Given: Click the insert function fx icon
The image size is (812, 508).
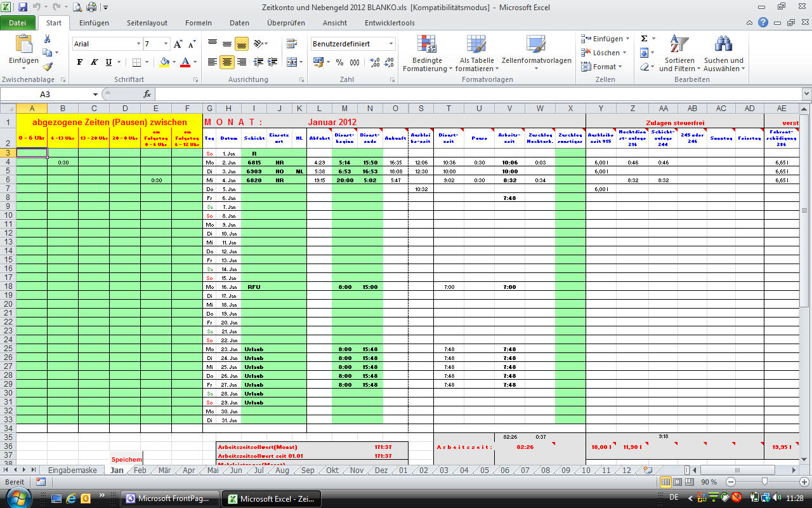Looking at the screenshot, I should [147, 94].
